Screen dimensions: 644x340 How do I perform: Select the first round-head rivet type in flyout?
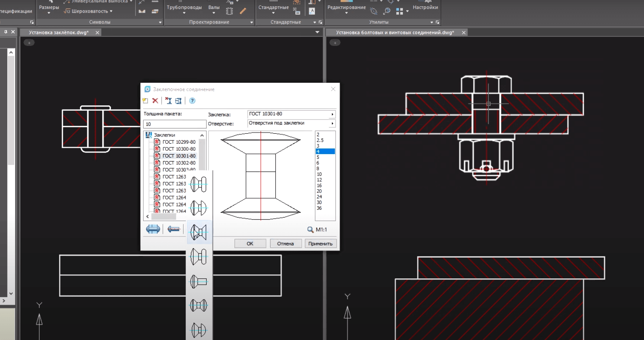(x=199, y=184)
